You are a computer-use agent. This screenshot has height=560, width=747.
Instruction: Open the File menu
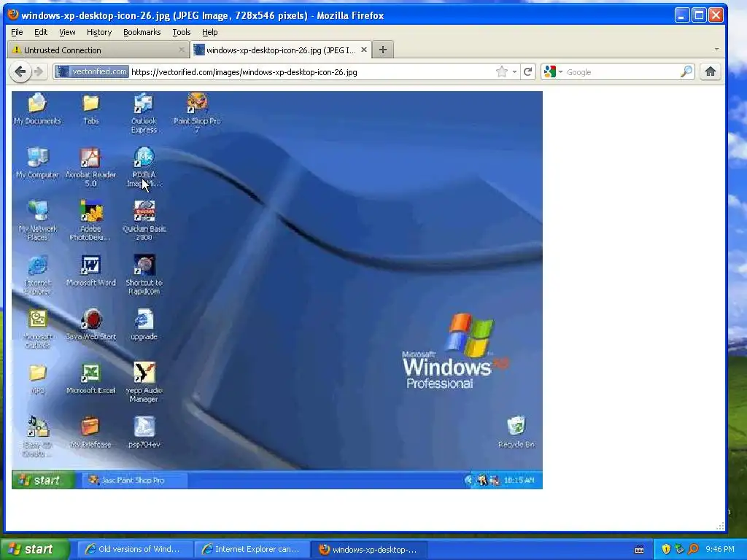click(17, 32)
